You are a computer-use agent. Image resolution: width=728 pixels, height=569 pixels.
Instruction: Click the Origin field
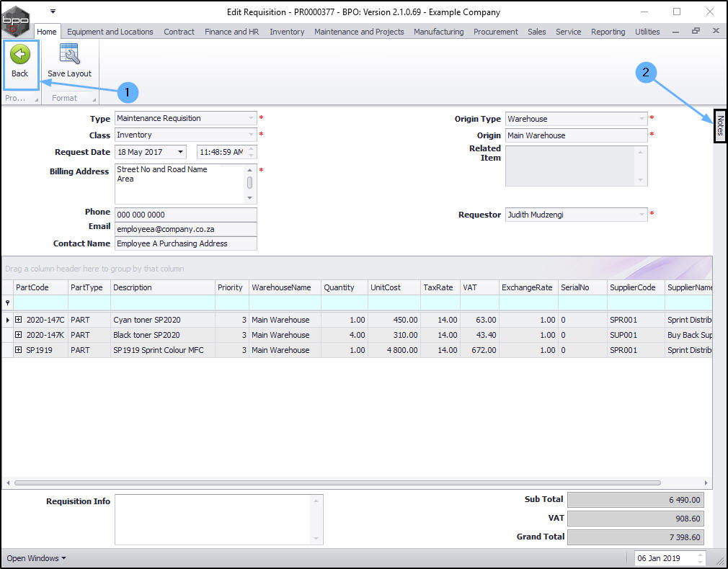(x=576, y=135)
